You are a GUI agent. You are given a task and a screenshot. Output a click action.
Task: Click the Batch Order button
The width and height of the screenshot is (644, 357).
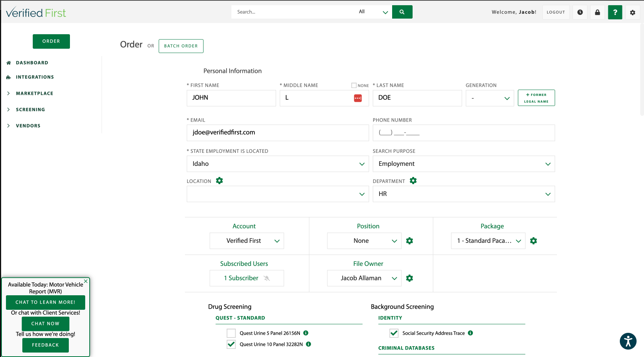[x=181, y=46]
